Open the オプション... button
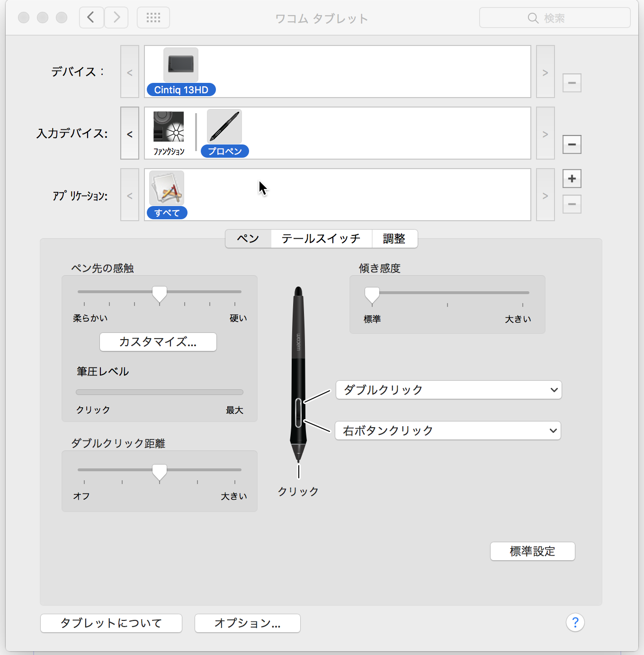The width and height of the screenshot is (644, 655). click(x=248, y=623)
